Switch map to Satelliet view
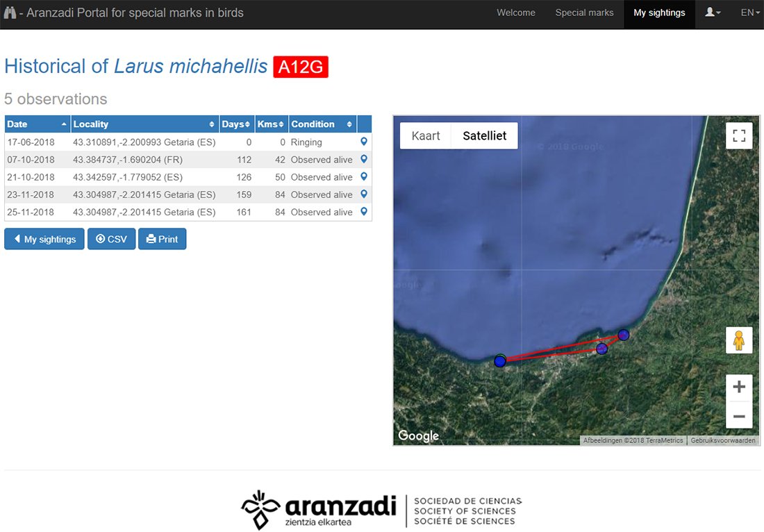The image size is (764, 532). 485,135
